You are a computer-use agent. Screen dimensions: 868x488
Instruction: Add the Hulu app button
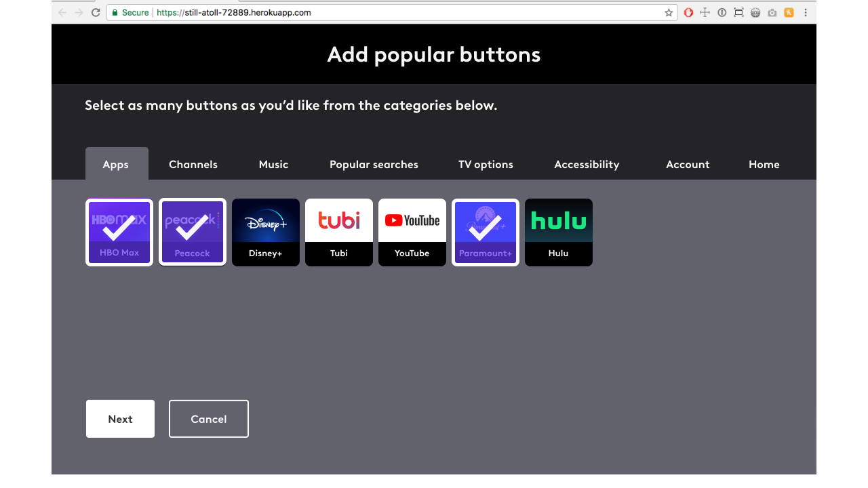click(559, 232)
